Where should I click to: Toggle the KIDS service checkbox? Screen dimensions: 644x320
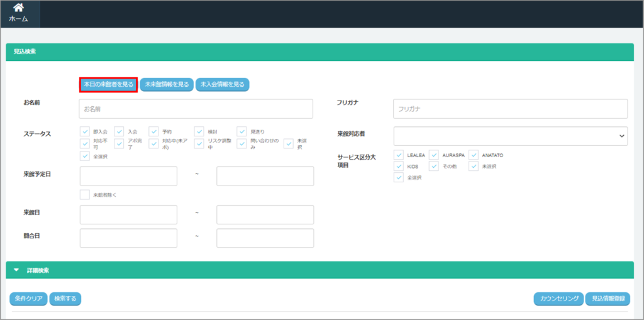[x=399, y=166]
